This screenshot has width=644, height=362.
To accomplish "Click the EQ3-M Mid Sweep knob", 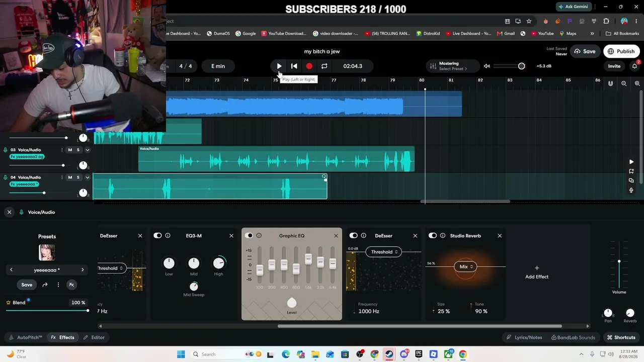I will coord(194,287).
